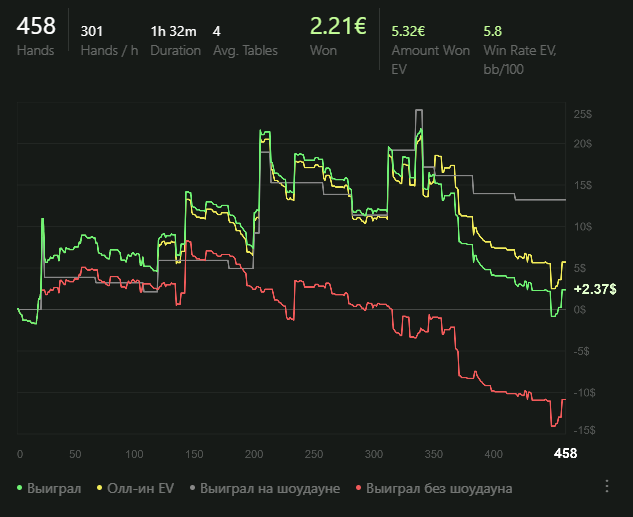Click the 100 x-axis tick label
Screen dimensions: 633x517
point(134,454)
